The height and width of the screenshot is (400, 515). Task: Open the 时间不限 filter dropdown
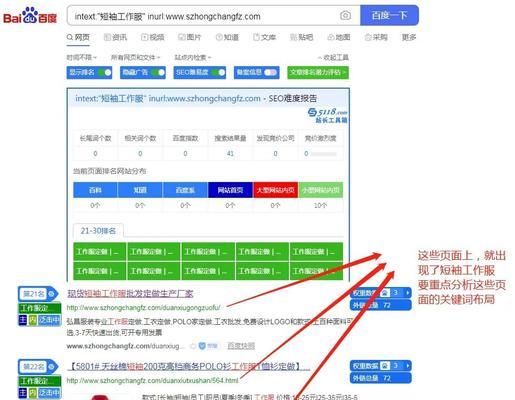tap(81, 58)
